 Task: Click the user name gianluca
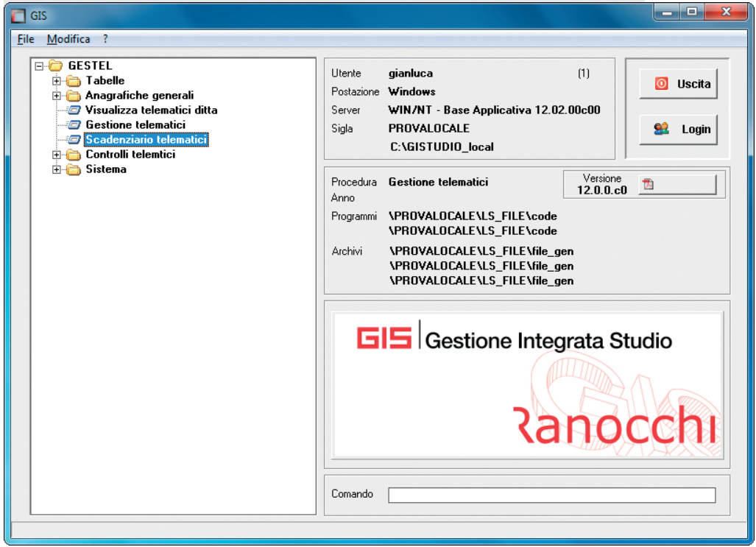[x=411, y=74]
